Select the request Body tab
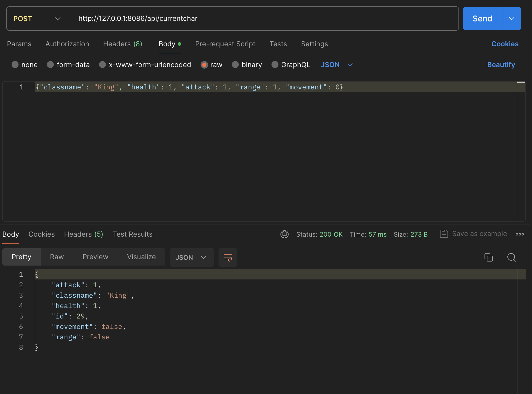The image size is (532, 394). 170,44
